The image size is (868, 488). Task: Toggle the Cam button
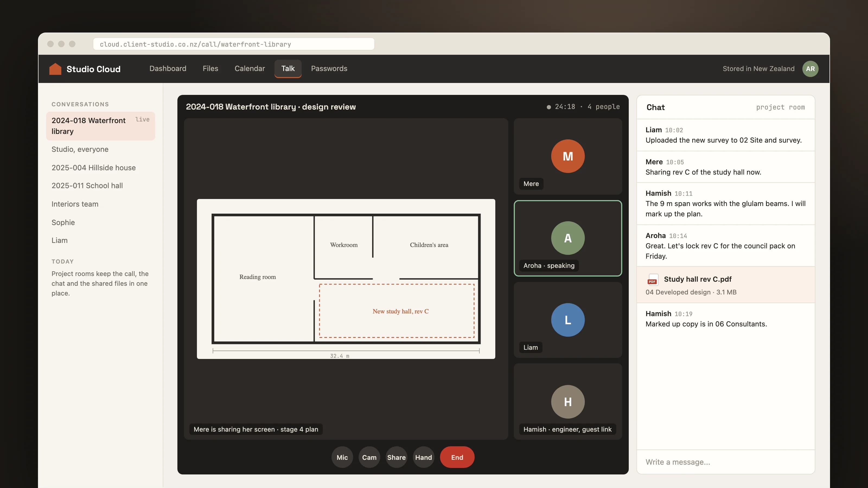click(369, 457)
